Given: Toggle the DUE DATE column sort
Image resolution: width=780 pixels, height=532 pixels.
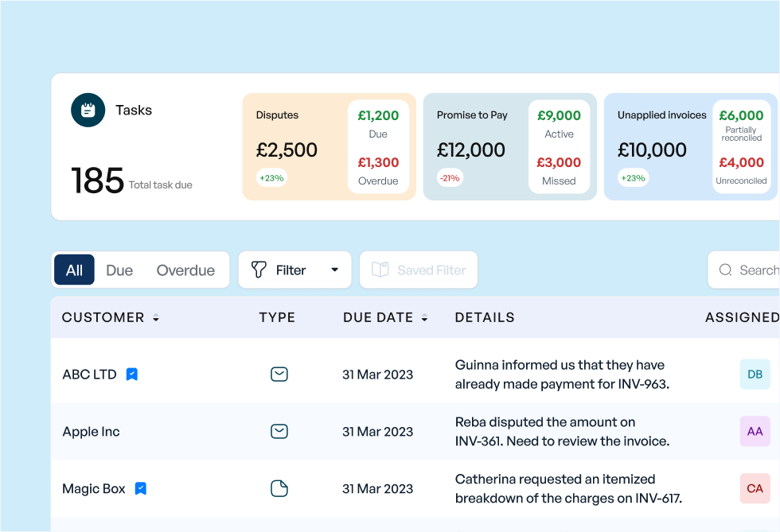Looking at the screenshot, I should pos(424,317).
